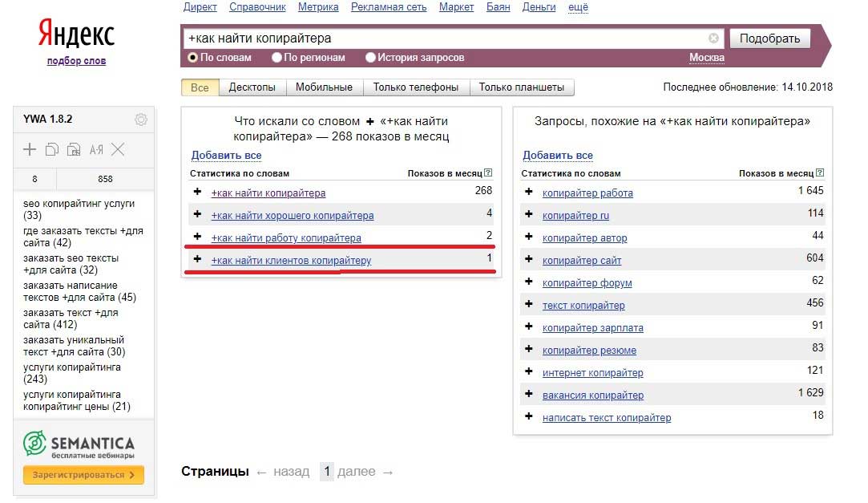Click plus icon beside 'копирайтер автор'

pyautogui.click(x=529, y=237)
